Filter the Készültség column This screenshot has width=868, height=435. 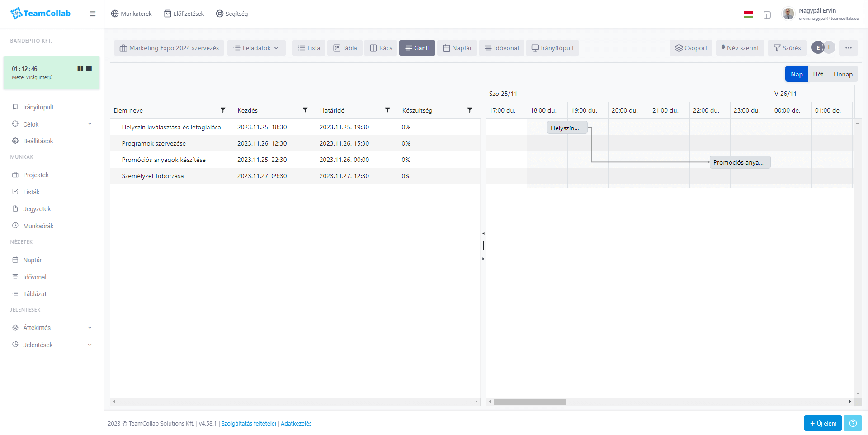tap(470, 110)
